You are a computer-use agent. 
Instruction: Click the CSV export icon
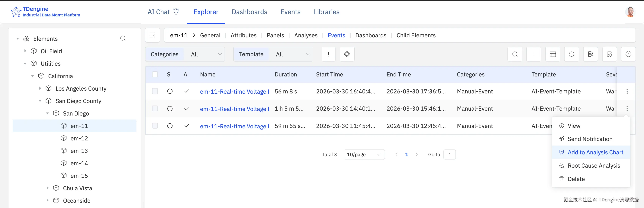click(x=591, y=54)
